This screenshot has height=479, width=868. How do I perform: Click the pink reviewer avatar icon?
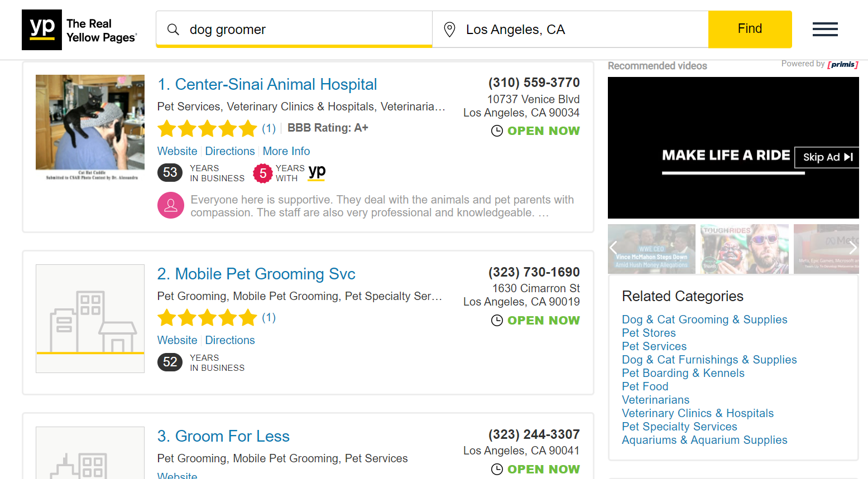point(171,205)
